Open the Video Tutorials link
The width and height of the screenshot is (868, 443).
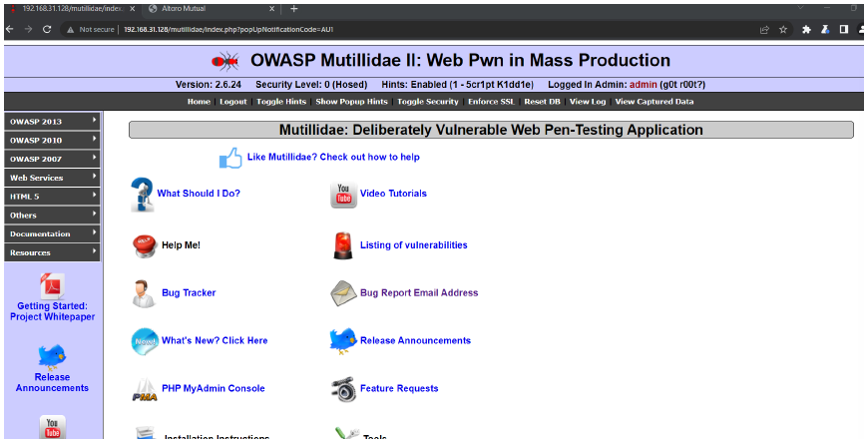(393, 194)
